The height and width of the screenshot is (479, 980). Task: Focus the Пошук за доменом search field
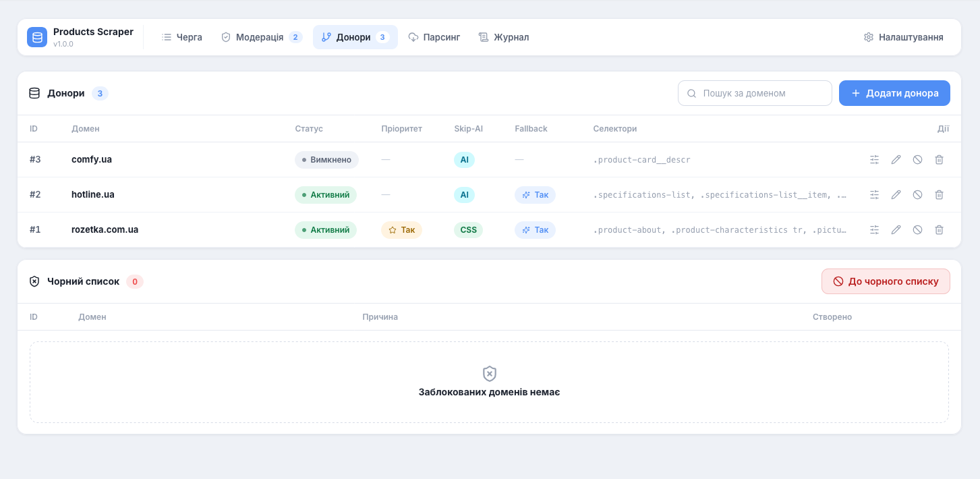(x=755, y=93)
